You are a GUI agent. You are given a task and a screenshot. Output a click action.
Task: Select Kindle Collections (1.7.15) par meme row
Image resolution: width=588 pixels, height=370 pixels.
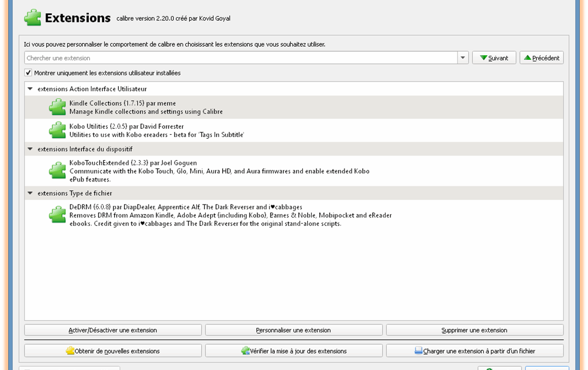pos(294,107)
